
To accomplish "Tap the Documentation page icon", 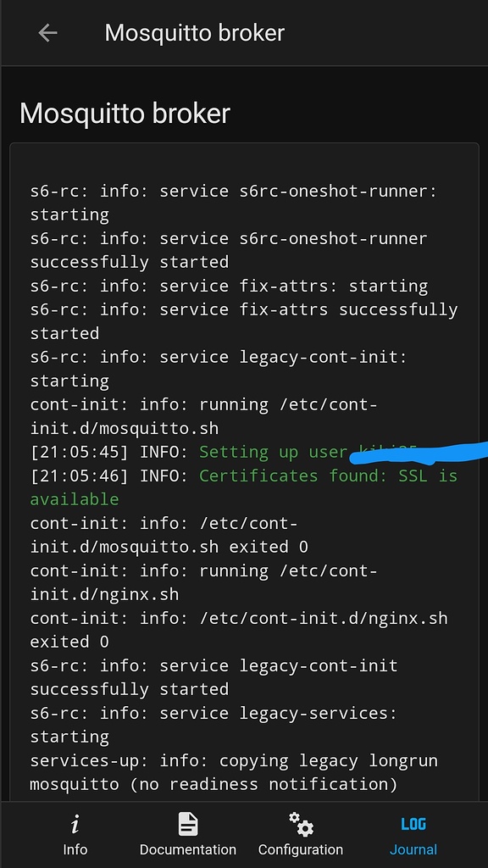I will point(187,824).
